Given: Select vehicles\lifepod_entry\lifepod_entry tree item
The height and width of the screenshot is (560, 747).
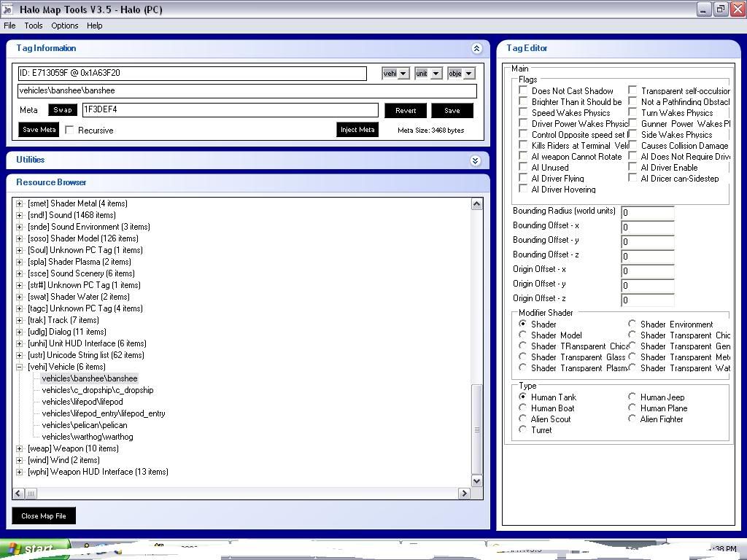Looking at the screenshot, I should pos(104,413).
